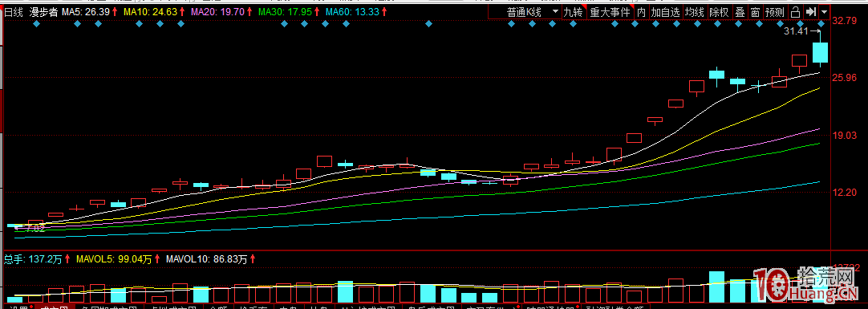Screen dimensions: 868x309
Task: Click the 19.03 price axis value
Action: pyautogui.click(x=844, y=135)
